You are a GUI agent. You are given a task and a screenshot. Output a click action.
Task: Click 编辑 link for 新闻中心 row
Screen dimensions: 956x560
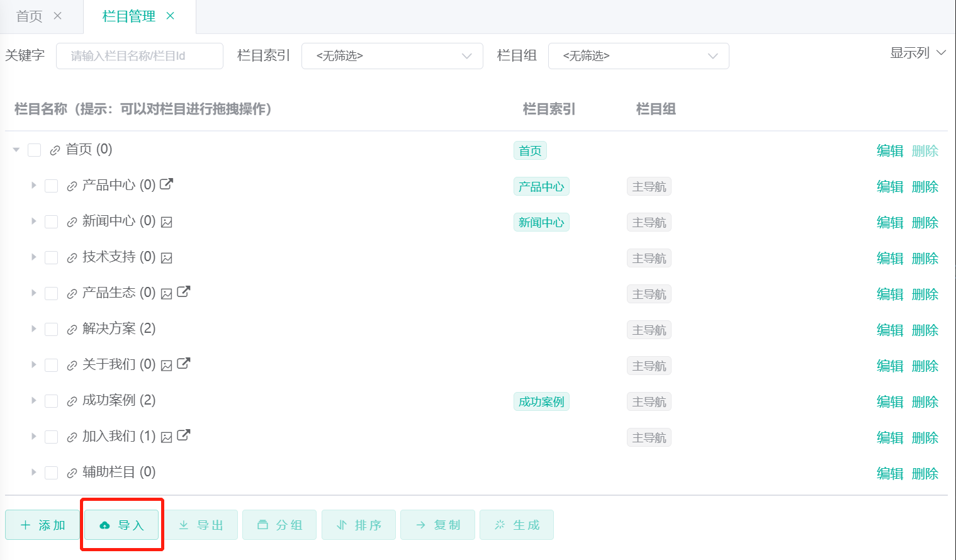[889, 223]
